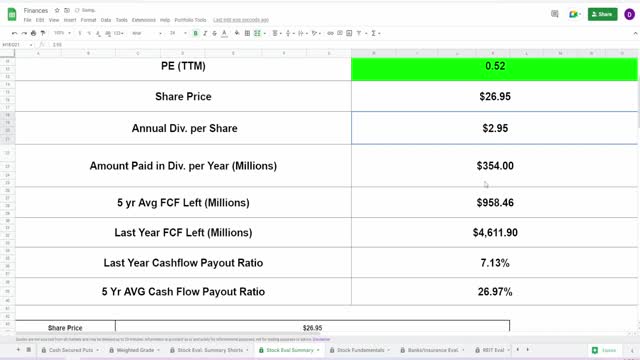Start a Google Meet call

coord(574,14)
